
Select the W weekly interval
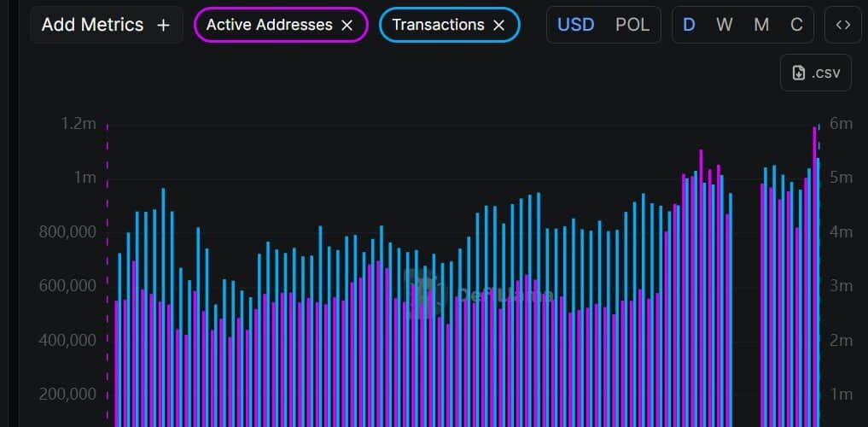725,25
